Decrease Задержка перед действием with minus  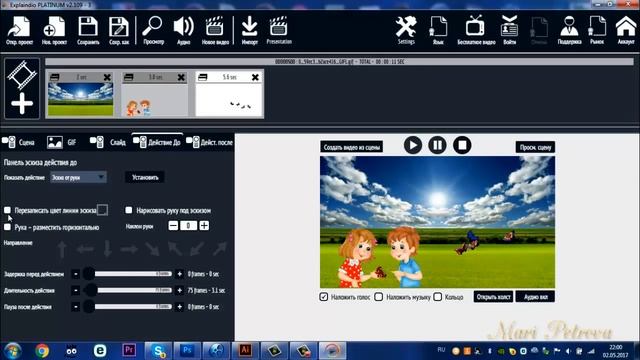click(76, 274)
